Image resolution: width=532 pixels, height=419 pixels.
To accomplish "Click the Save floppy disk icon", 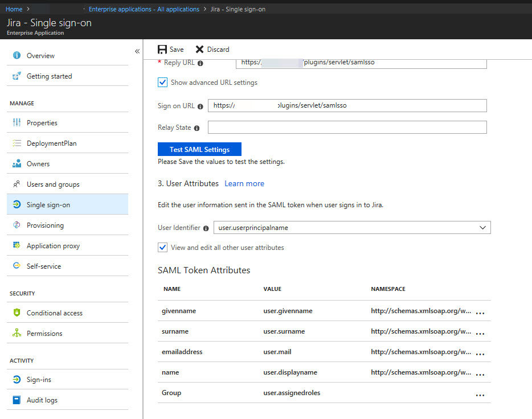I will [x=162, y=50].
